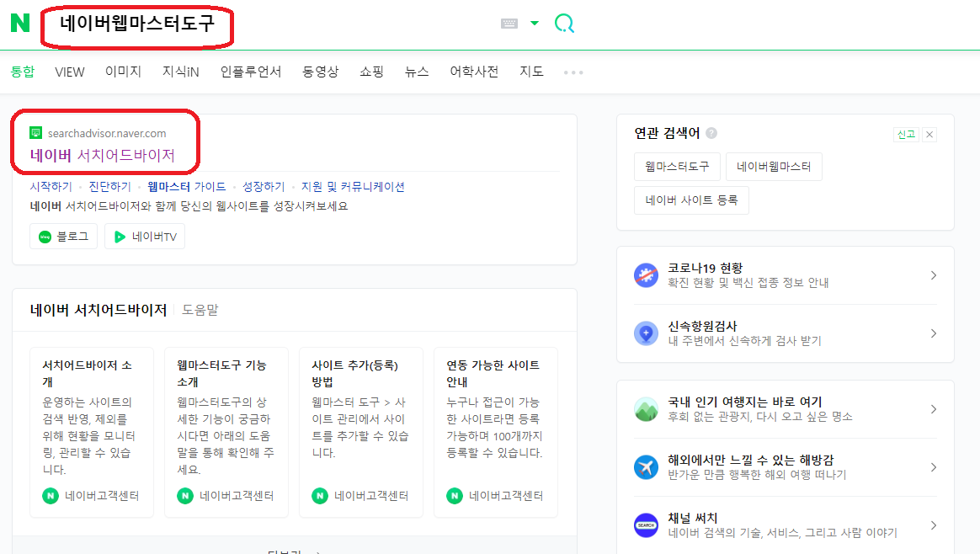
Task: Open searchadvisor.naver.com URL link
Action: tap(107, 133)
